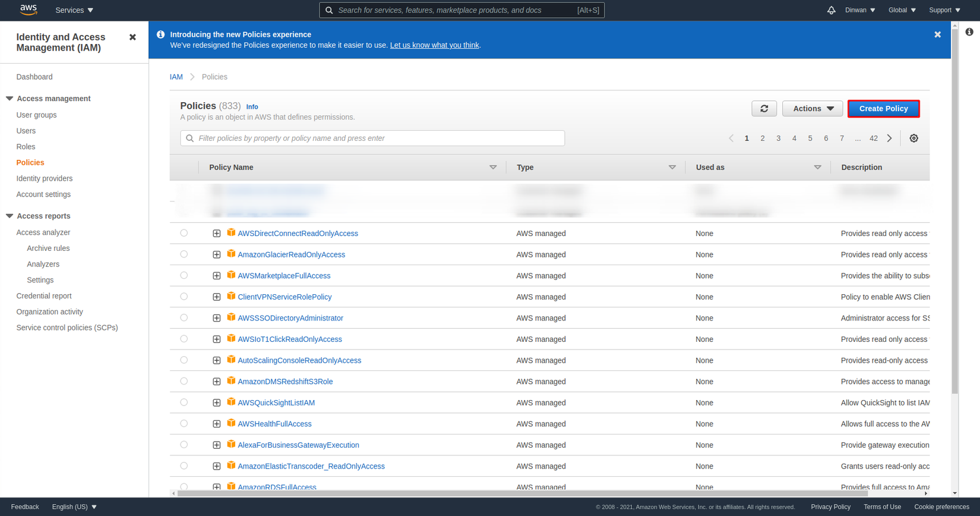The width and height of the screenshot is (980, 516).
Task: Open User groups in the sidebar
Action: pyautogui.click(x=36, y=115)
